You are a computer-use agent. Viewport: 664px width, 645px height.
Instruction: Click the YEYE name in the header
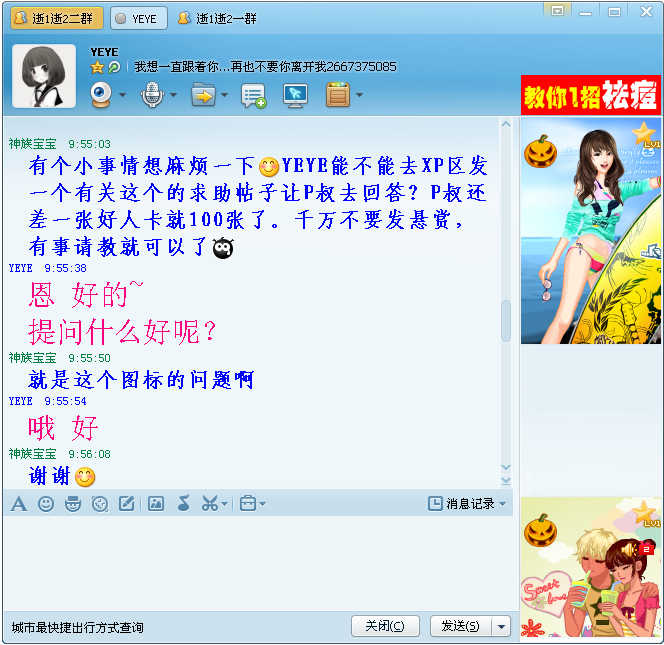(x=104, y=52)
